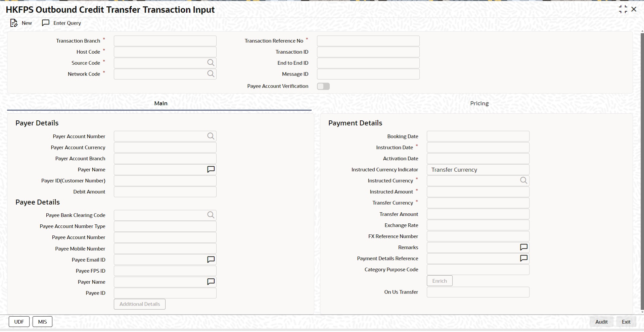This screenshot has width=644, height=332.
Task: Open Source Code lookup search icon
Action: tap(211, 63)
